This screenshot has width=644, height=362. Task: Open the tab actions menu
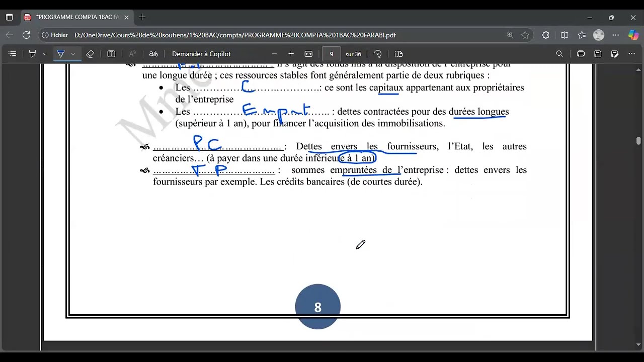click(10, 17)
